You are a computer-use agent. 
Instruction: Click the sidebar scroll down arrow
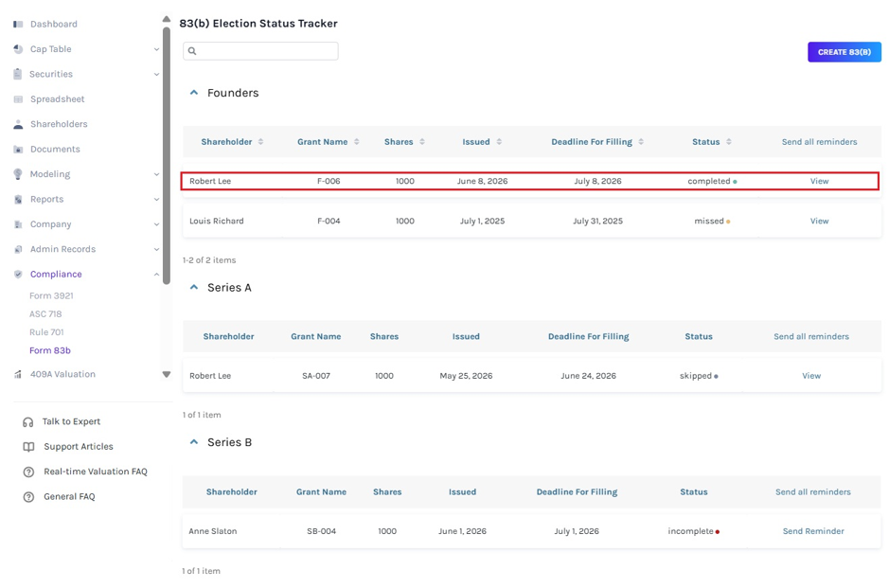tap(166, 374)
